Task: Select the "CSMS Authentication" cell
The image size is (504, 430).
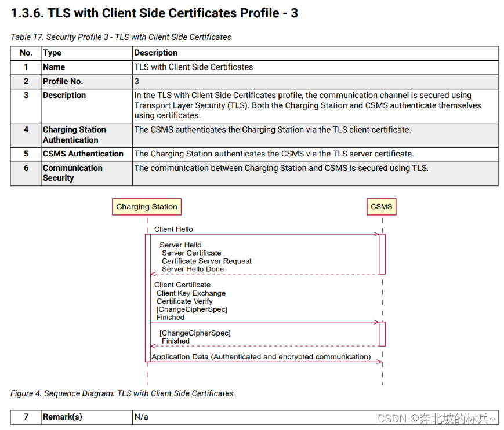Action: click(x=87, y=154)
